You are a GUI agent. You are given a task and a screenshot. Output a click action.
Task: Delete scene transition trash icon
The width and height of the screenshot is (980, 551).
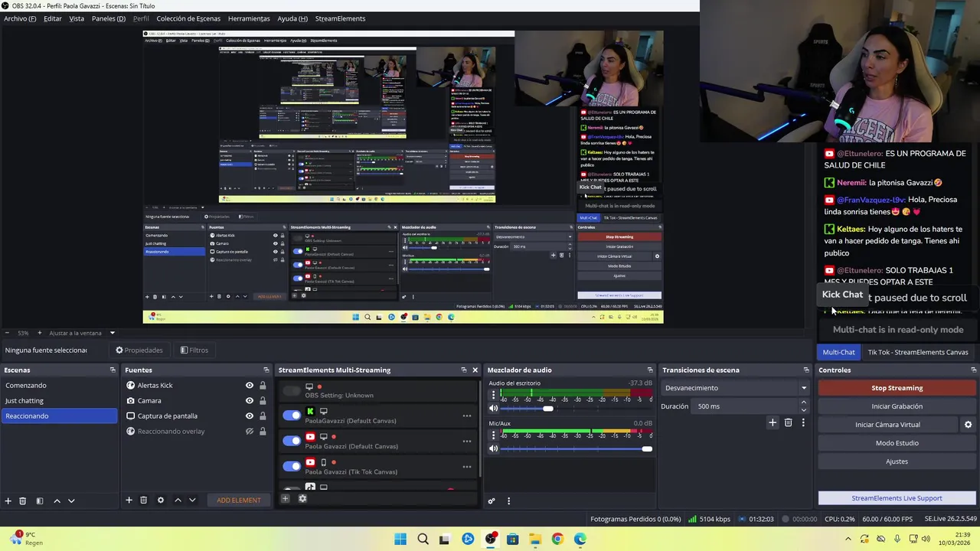tap(788, 422)
